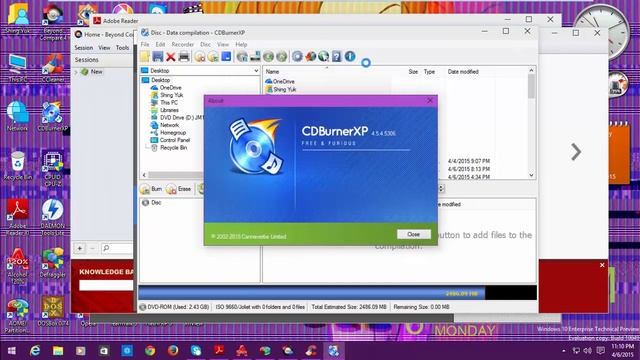The height and width of the screenshot is (360, 640).
Task: Select the Recycle Bin desktop icon
Action: pyautogui.click(x=17, y=165)
